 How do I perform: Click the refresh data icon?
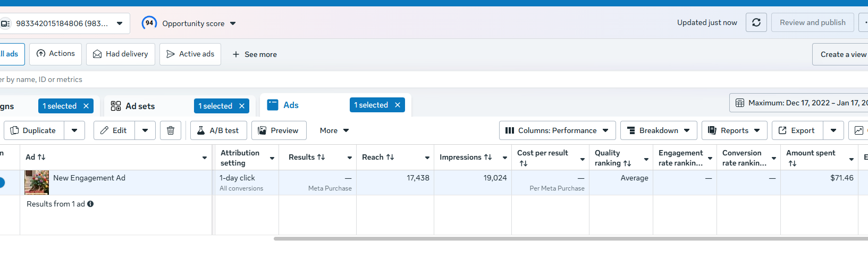coord(756,22)
